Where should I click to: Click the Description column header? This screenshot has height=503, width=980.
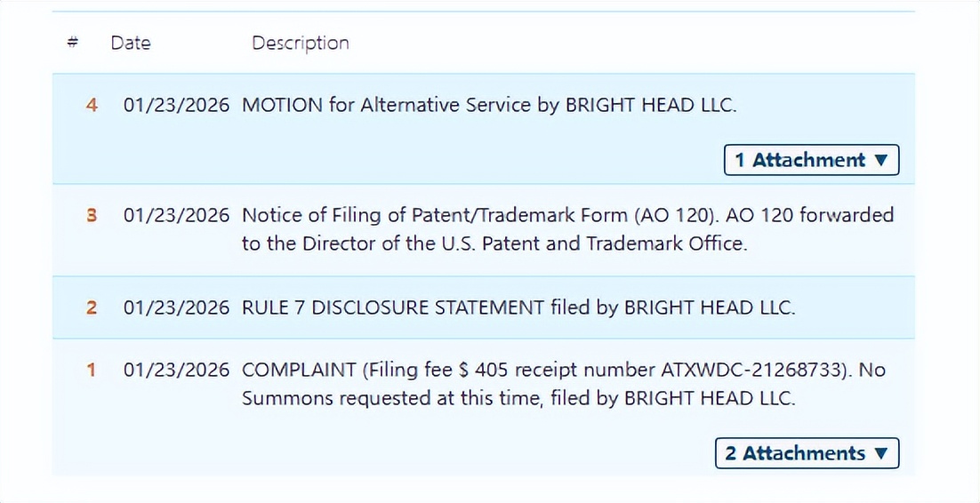[301, 43]
